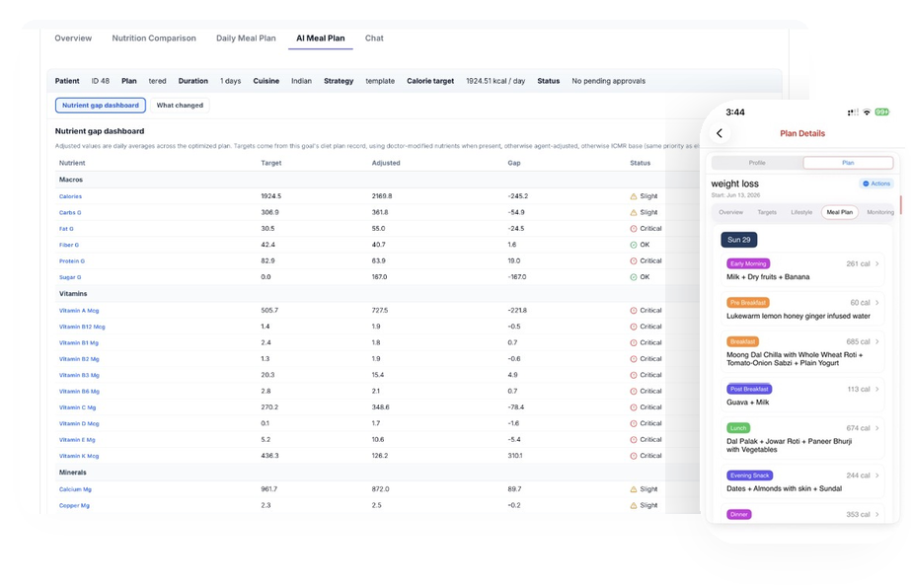Screen dimensions: 911x588
Task: Open the Copper Mg link
Action: coord(74,505)
